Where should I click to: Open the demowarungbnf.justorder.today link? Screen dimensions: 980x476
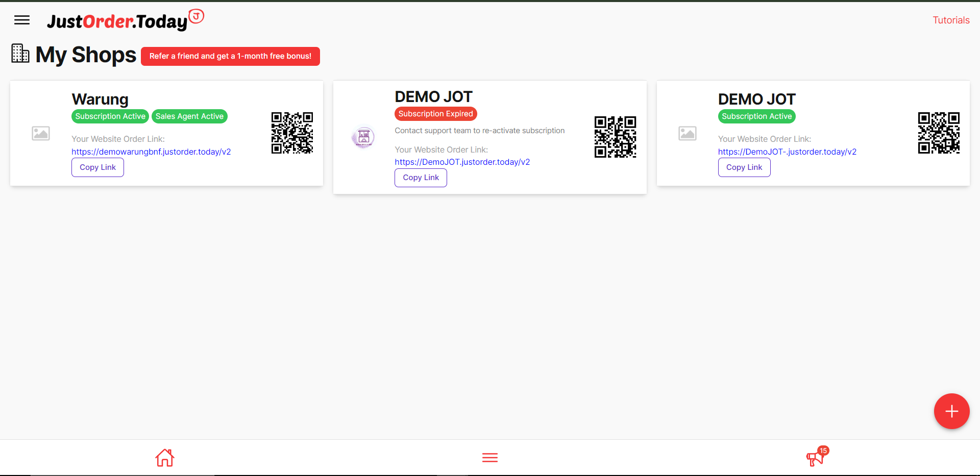click(151, 152)
